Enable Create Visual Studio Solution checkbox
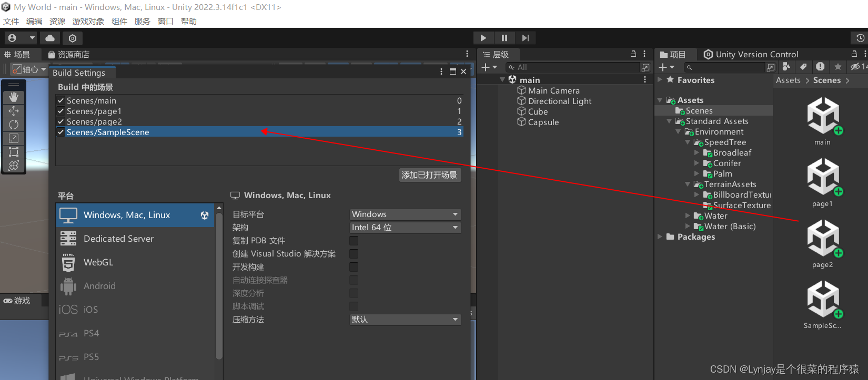The image size is (868, 380). 354,254
